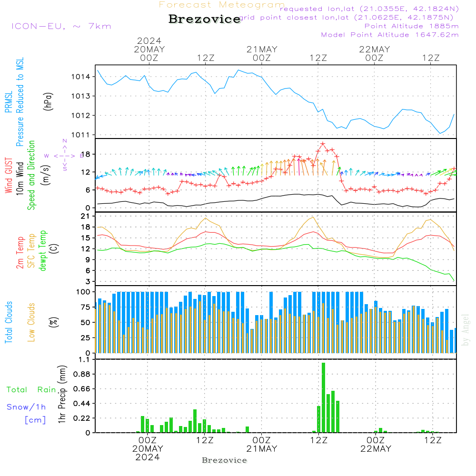Click the '75' cloud percent tick
The image size is (476, 476).
(86, 307)
